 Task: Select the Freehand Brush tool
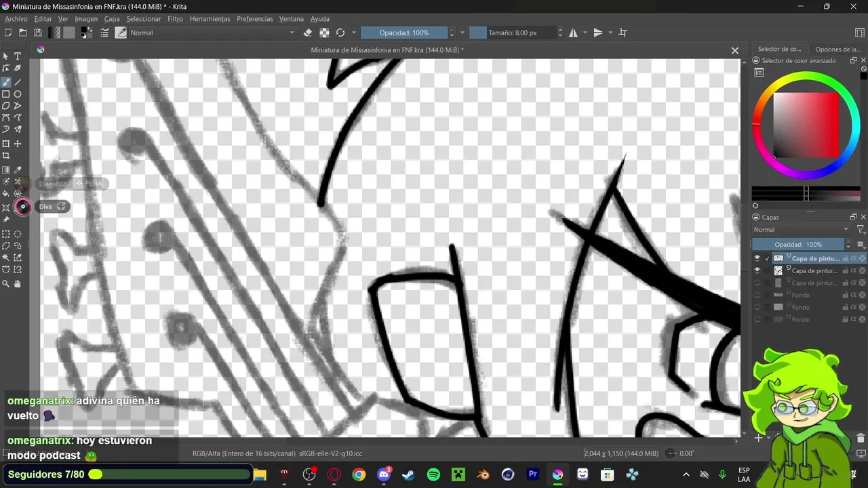(6, 82)
